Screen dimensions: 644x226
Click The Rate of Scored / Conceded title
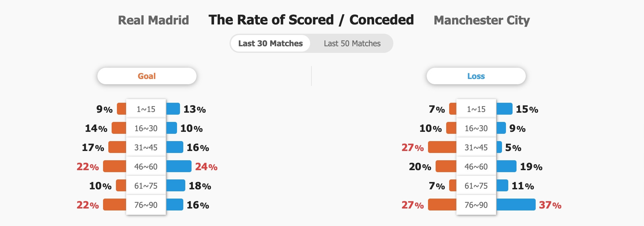pyautogui.click(x=311, y=20)
